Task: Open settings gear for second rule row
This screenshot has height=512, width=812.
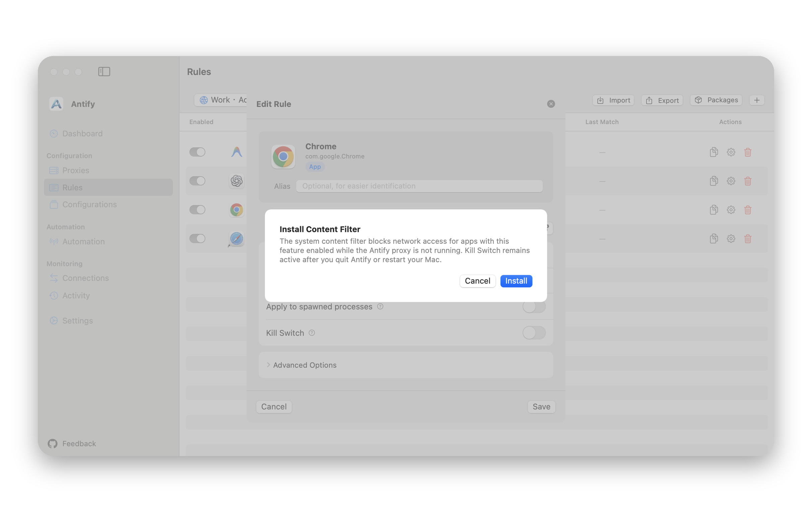Action: tap(731, 181)
